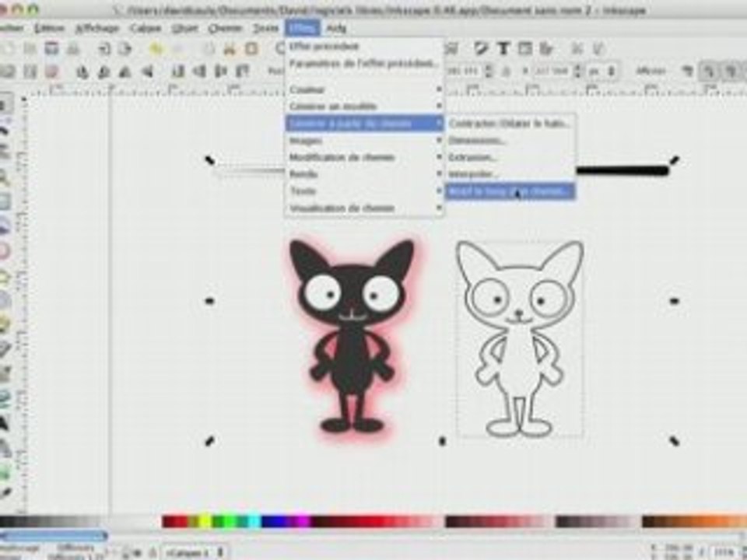Toggle current layer lock in status bar
This screenshot has width=747, height=560.
coord(153,553)
